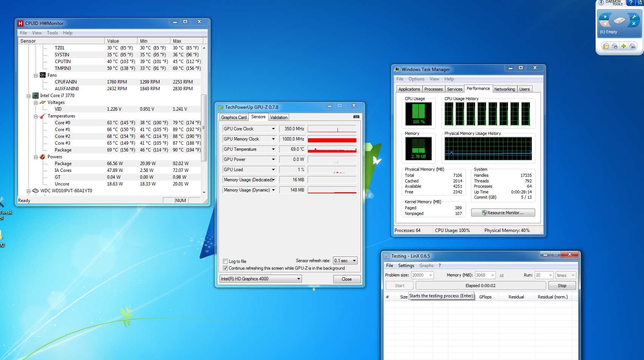This screenshot has width=644, height=360.
Task: Open Resource Monitor from Task Manager
Action: [503, 213]
